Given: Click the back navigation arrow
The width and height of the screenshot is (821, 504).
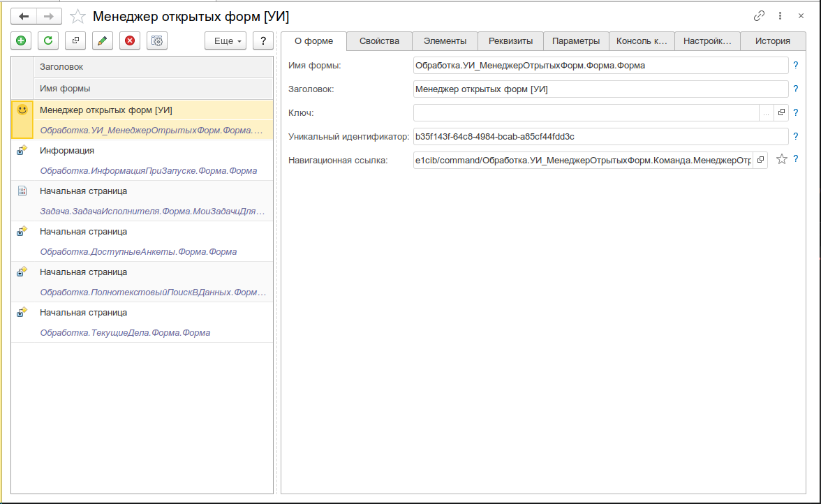Looking at the screenshot, I should [x=24, y=16].
